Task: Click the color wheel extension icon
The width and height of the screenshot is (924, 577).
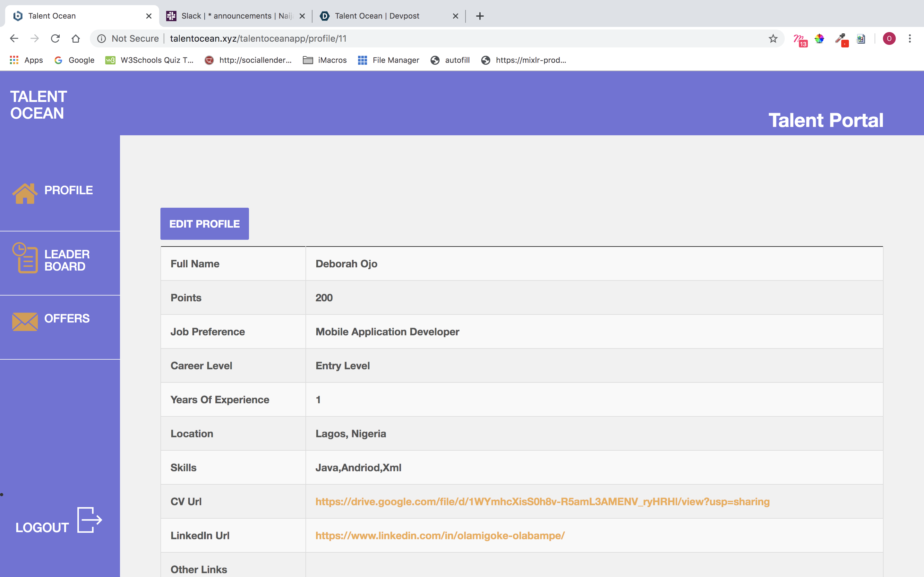Action: coord(819,38)
